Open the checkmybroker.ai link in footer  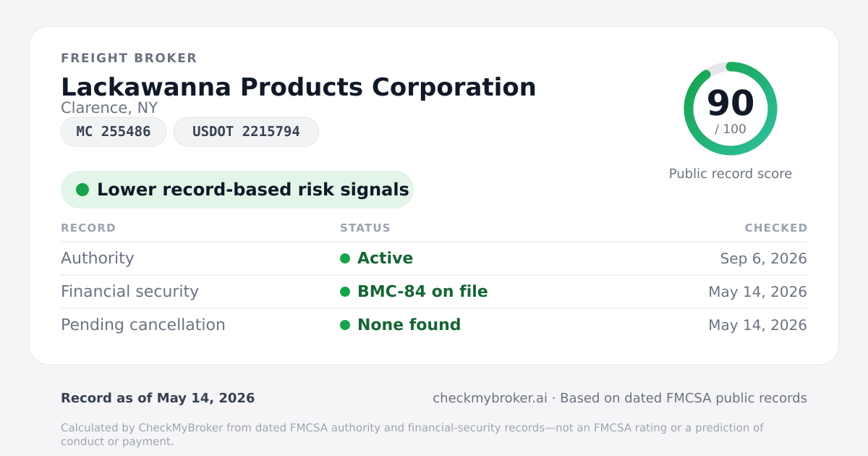(490, 398)
